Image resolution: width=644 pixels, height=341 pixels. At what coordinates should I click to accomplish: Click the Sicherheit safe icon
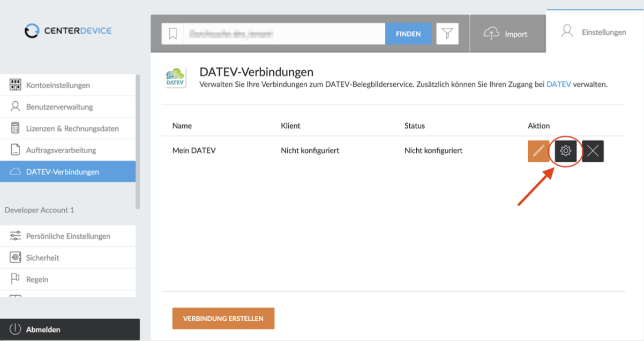click(x=16, y=257)
